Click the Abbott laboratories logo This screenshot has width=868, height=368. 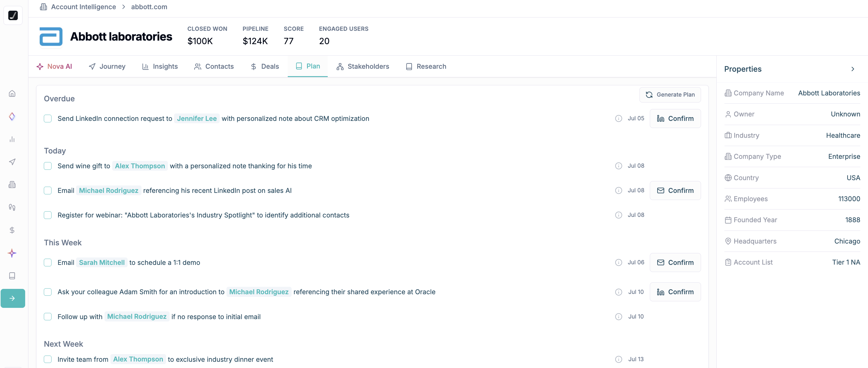click(51, 36)
